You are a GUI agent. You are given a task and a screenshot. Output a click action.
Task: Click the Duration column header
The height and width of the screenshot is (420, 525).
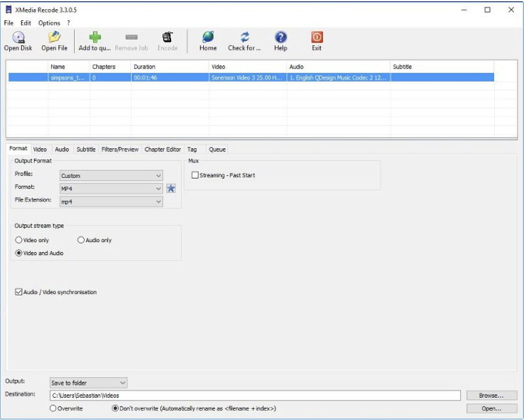(170, 67)
